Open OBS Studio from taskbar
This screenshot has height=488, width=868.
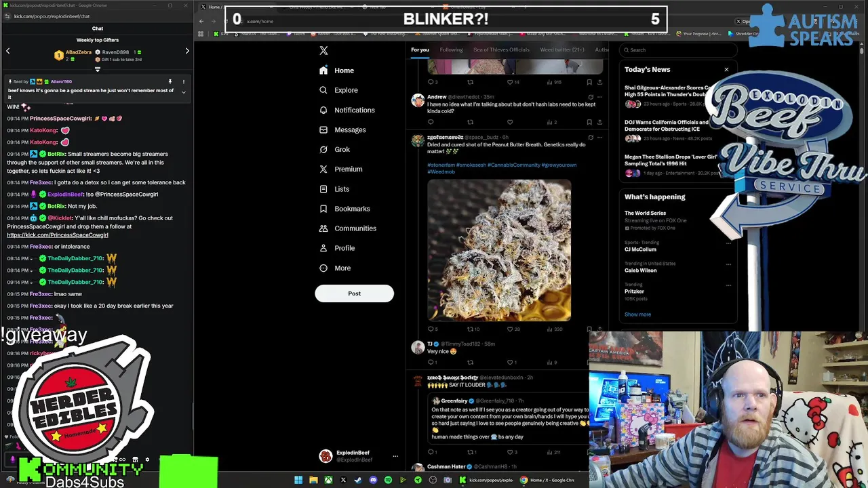[433, 480]
